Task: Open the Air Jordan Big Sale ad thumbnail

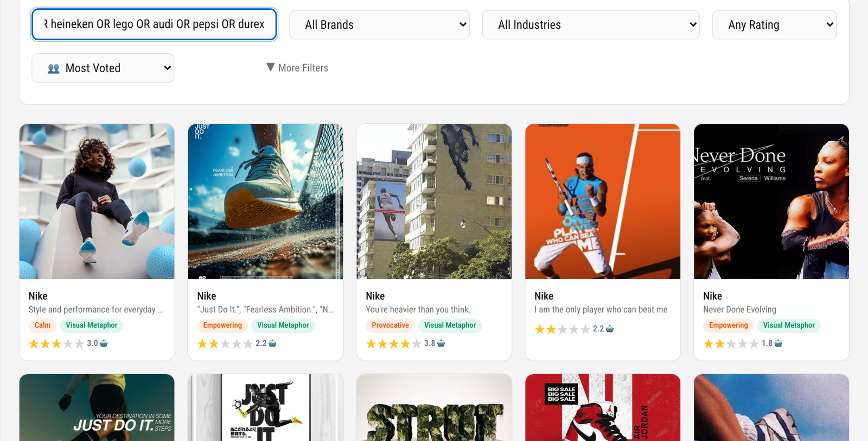Action: pyautogui.click(x=603, y=407)
